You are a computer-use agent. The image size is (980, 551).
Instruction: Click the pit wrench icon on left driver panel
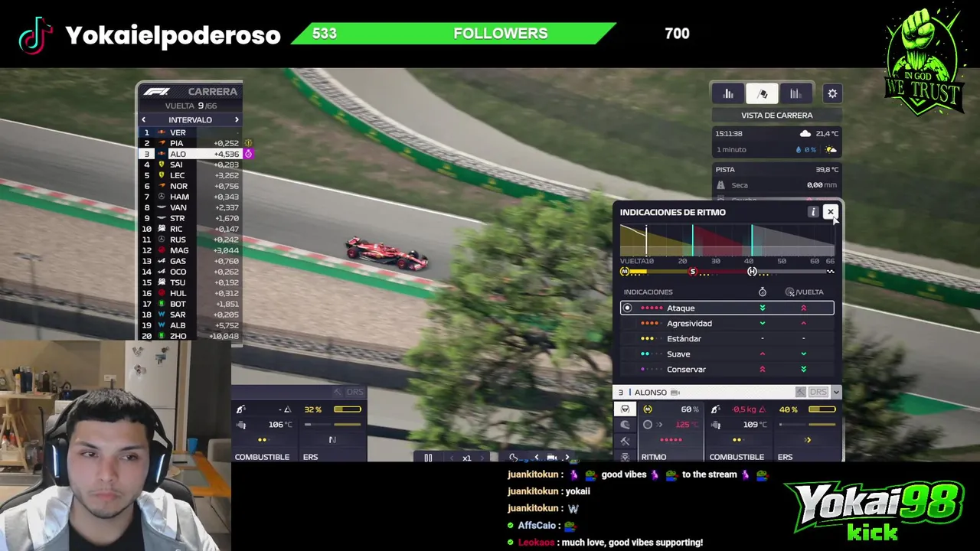[x=337, y=392]
